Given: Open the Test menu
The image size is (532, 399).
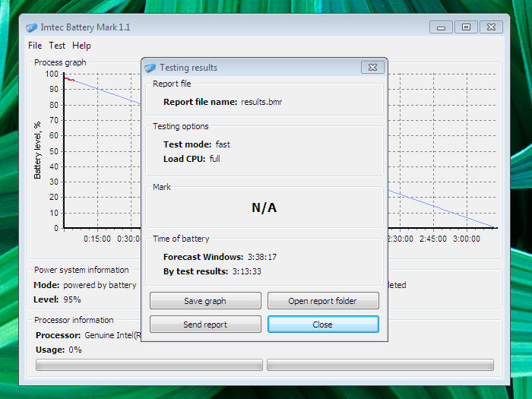Looking at the screenshot, I should 57,46.
